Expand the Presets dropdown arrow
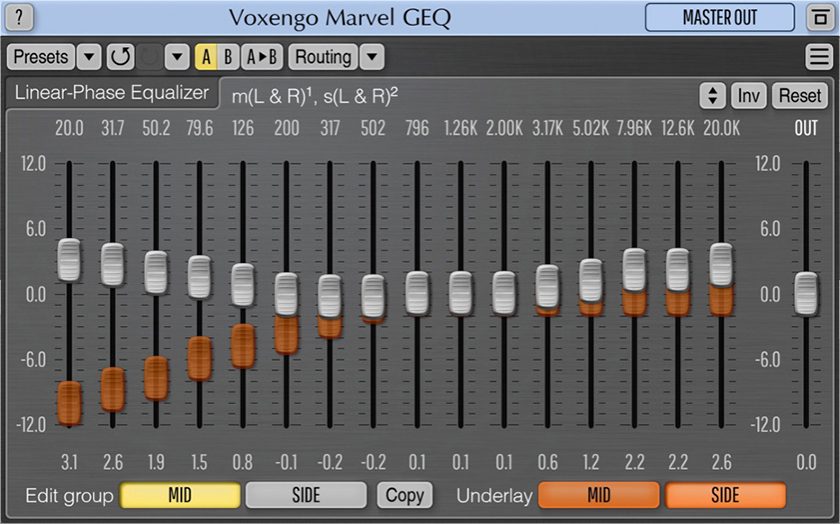840x524 pixels. [89, 57]
